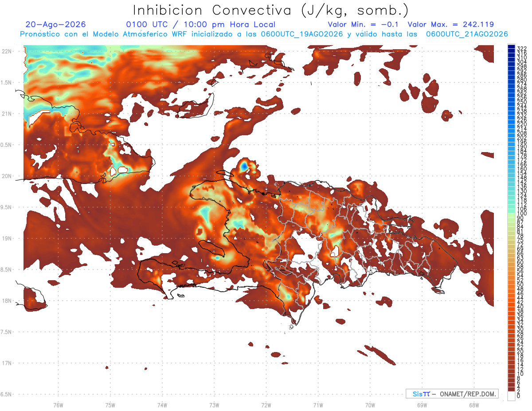Screen dimensions: 532x411
Task: Click the '6.5N' latitude label
Action: [x=6, y=394]
